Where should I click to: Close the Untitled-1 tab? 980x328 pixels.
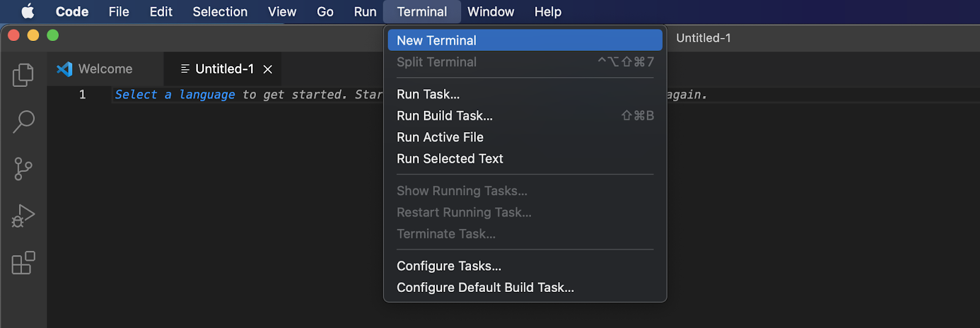pos(268,69)
